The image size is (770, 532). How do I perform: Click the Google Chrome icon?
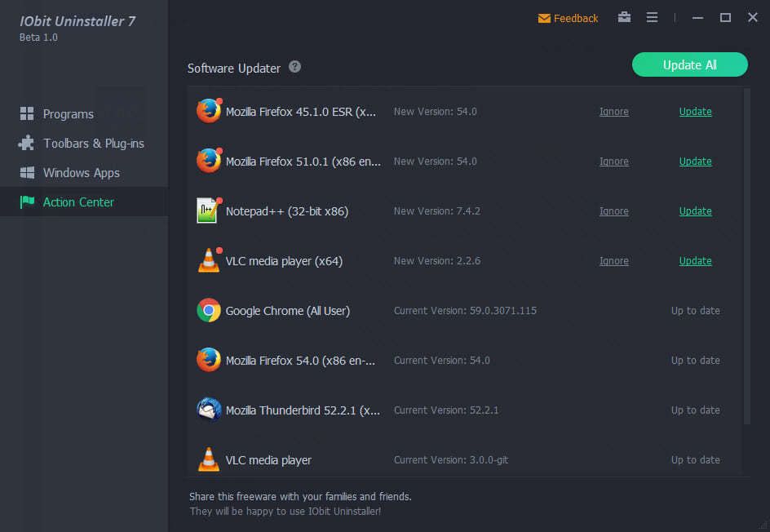point(209,310)
